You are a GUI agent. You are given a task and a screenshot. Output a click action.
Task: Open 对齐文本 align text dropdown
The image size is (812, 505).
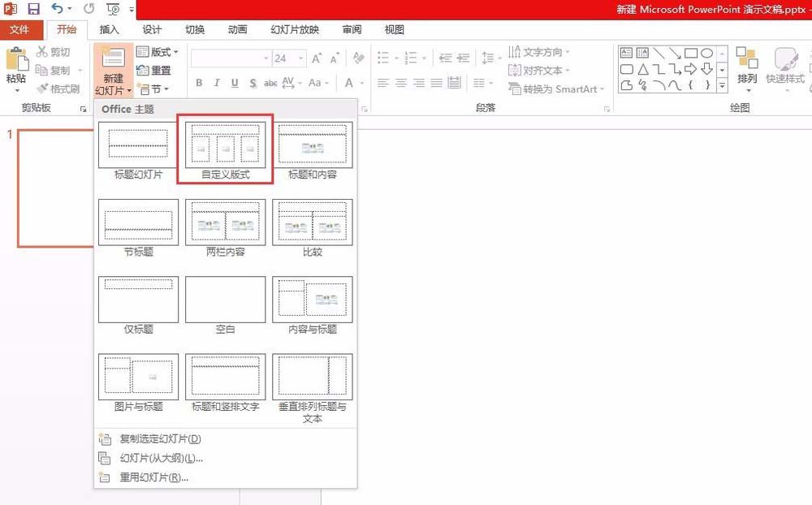(538, 70)
